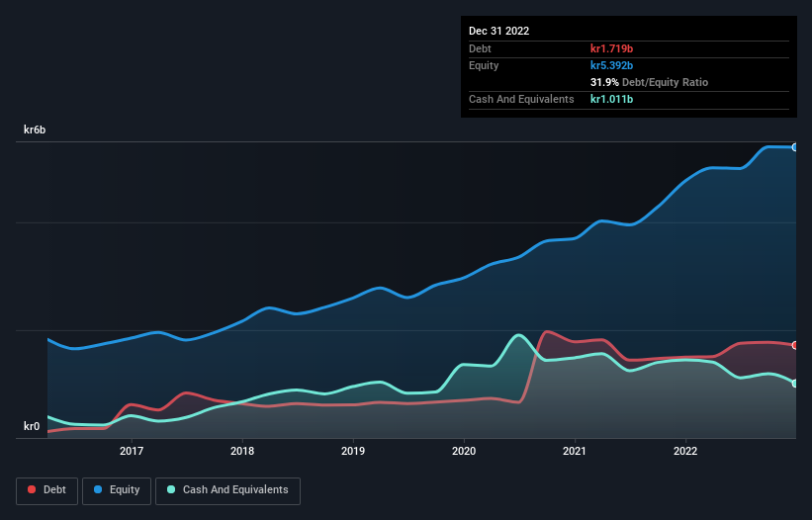
Task: Click the Equity row label in tooltip
Action: [x=484, y=65]
